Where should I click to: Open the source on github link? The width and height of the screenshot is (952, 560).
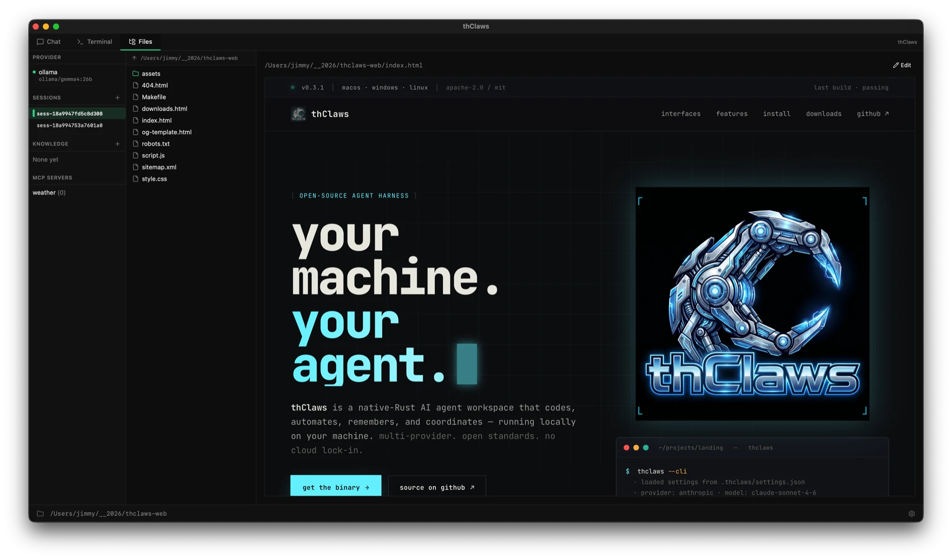coord(436,487)
